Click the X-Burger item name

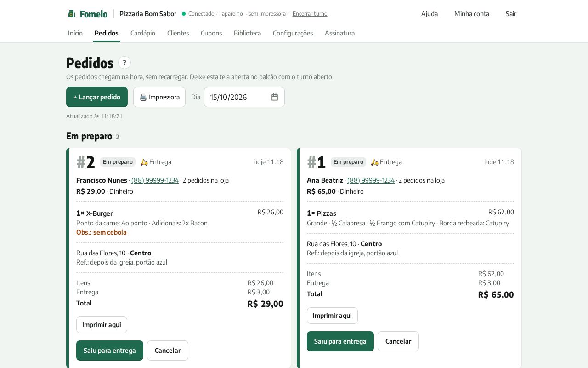[99, 213]
